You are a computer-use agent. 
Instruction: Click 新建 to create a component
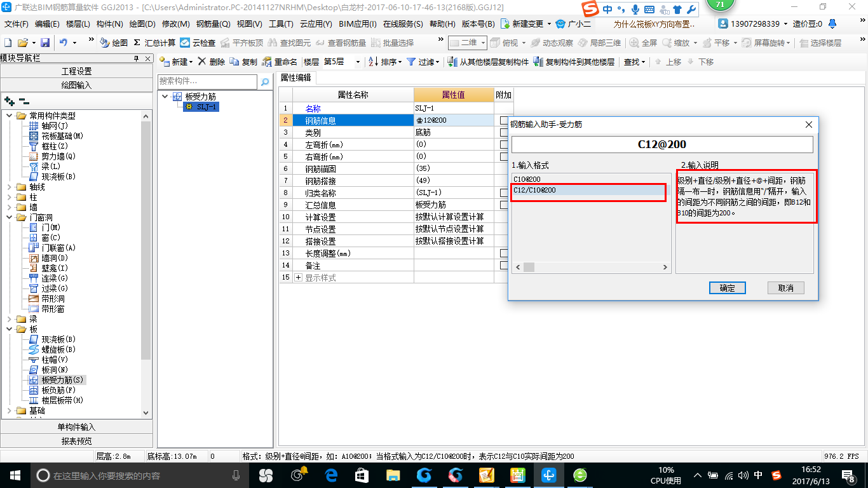[175, 62]
